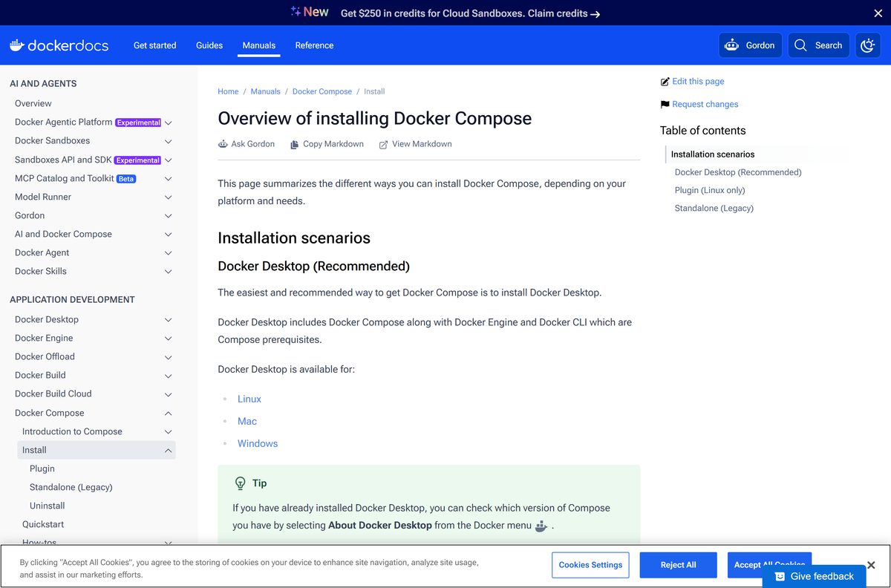Viewport: 891px width, 588px height.
Task: Expand Model Runner chevron
Action: 169,197
